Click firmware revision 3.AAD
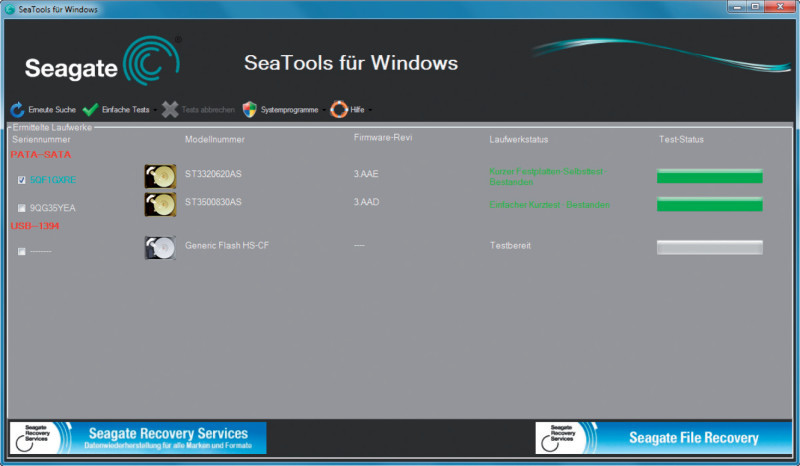Image resolution: width=800 pixels, height=466 pixels. (366, 202)
